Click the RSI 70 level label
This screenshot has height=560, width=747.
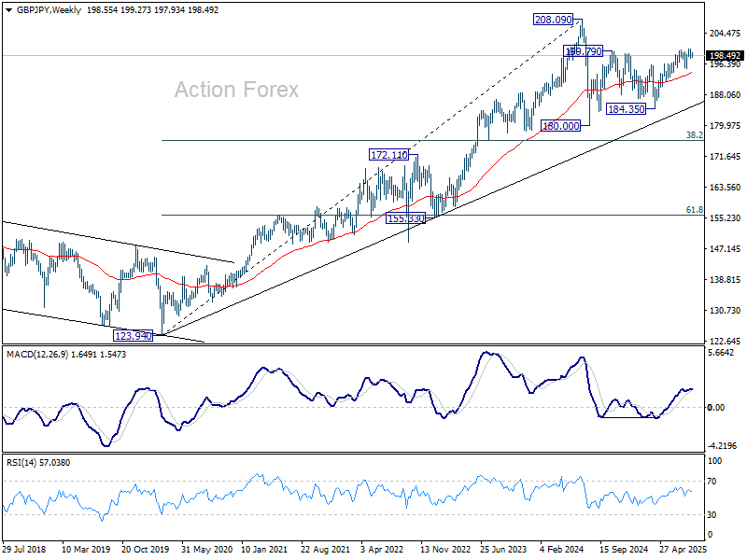pyautogui.click(x=712, y=482)
